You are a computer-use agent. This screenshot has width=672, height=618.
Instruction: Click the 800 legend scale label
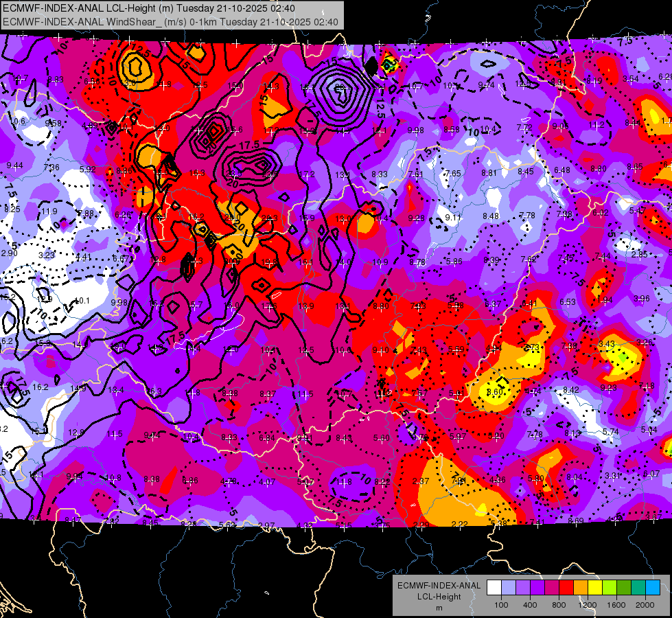(559, 605)
